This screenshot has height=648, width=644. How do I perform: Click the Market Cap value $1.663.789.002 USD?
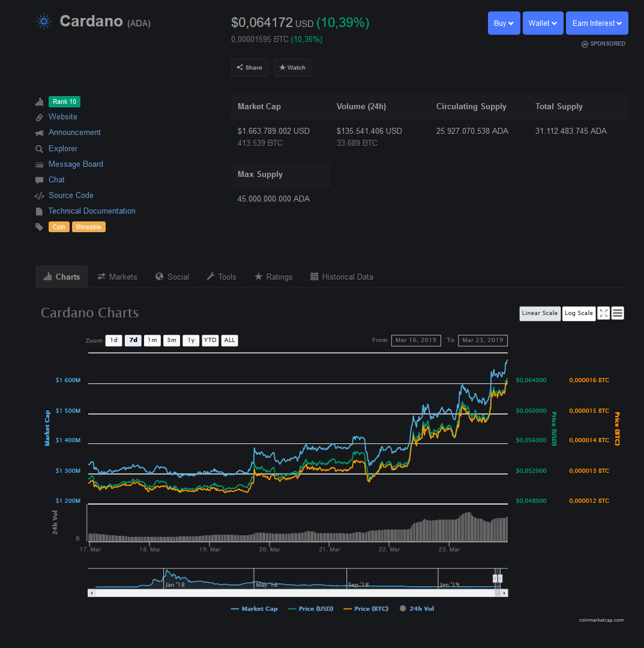coord(273,131)
